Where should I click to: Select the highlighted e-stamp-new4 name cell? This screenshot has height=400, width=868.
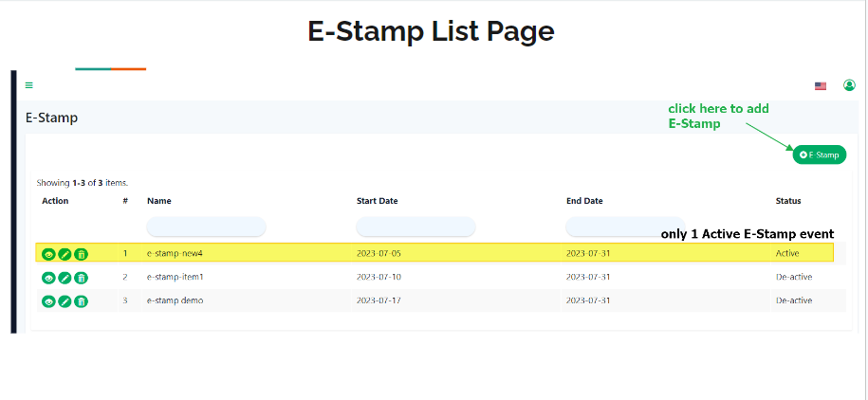[175, 253]
